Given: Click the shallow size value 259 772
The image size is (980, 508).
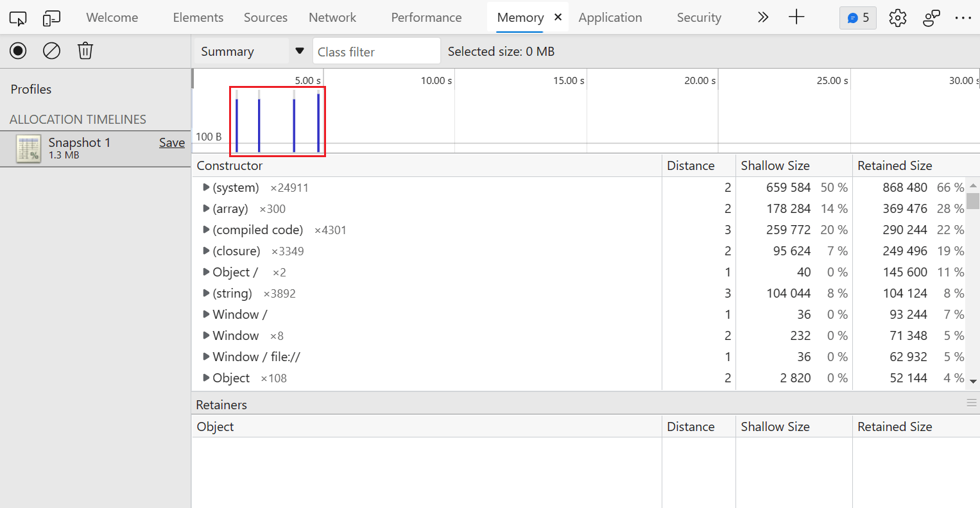Looking at the screenshot, I should click(x=788, y=230).
